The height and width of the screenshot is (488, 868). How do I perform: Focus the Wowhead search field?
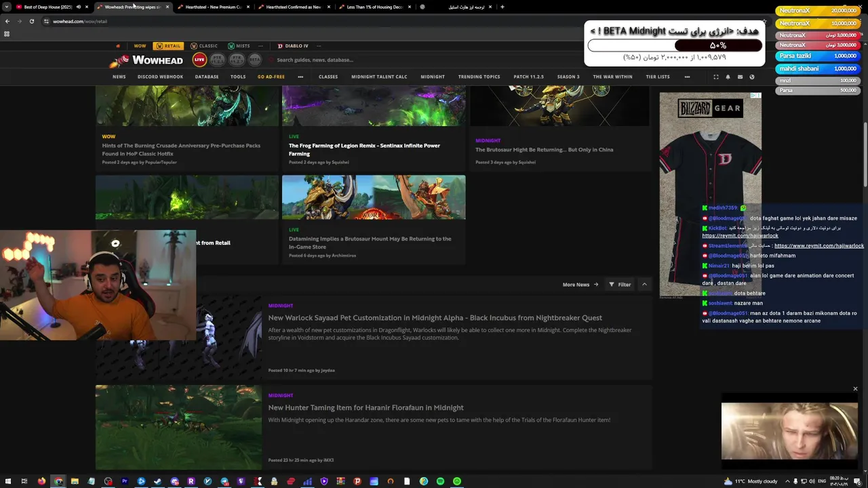(x=315, y=60)
